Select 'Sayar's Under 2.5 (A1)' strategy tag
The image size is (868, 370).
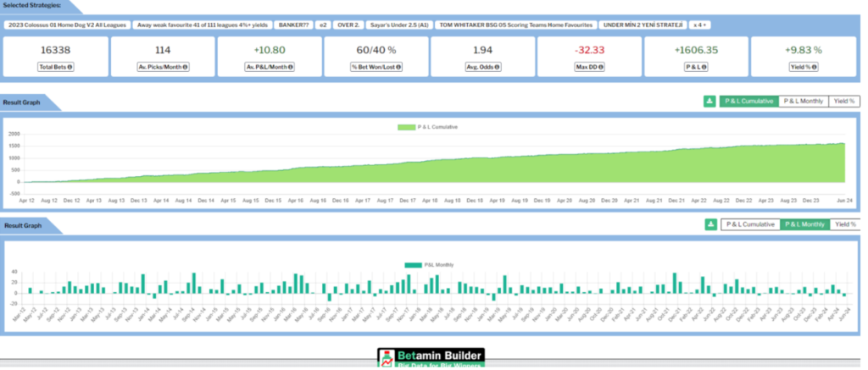click(x=400, y=25)
